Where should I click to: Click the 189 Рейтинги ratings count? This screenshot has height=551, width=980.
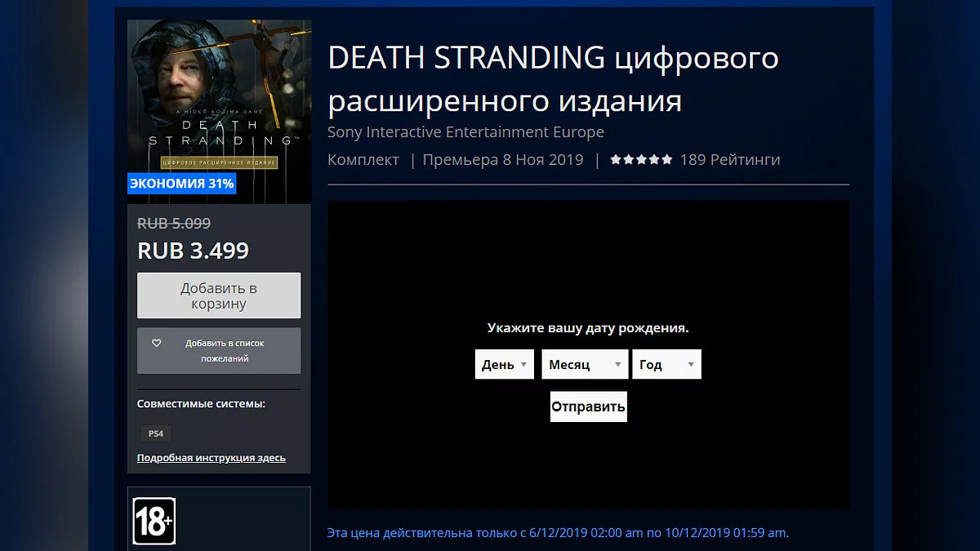tap(730, 160)
